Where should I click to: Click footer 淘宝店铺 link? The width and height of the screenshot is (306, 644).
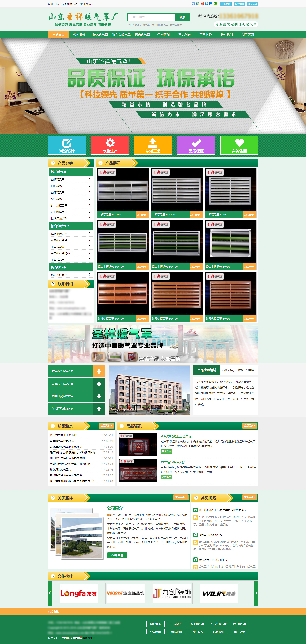239,632
